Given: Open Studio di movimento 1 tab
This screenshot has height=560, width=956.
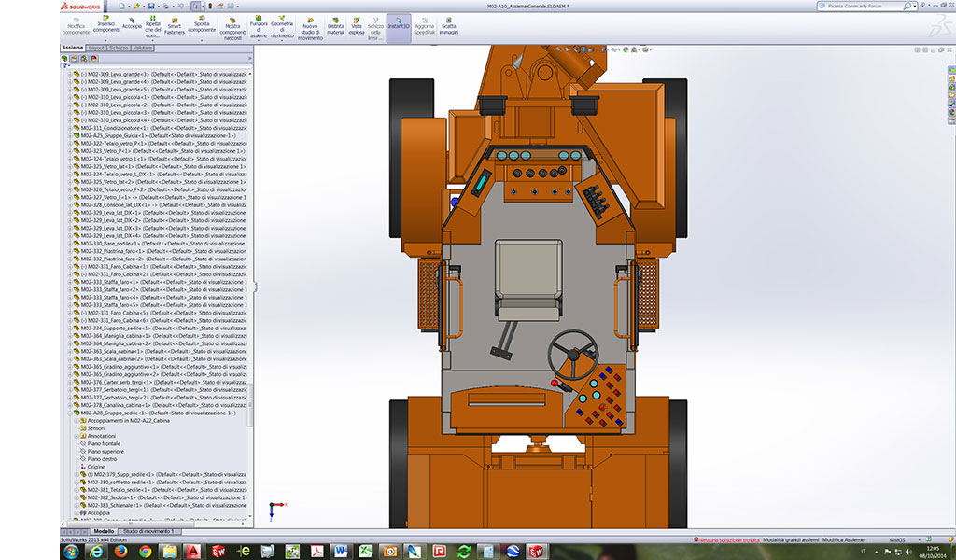Looking at the screenshot, I should coord(148,531).
